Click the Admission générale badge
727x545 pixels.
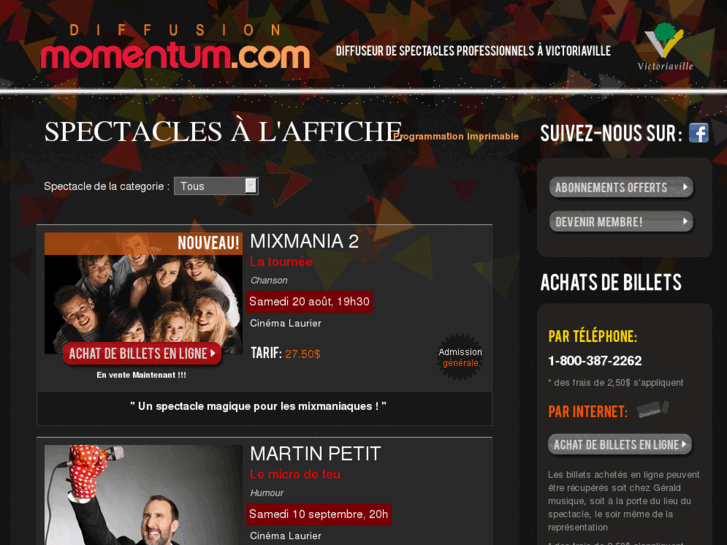point(460,357)
